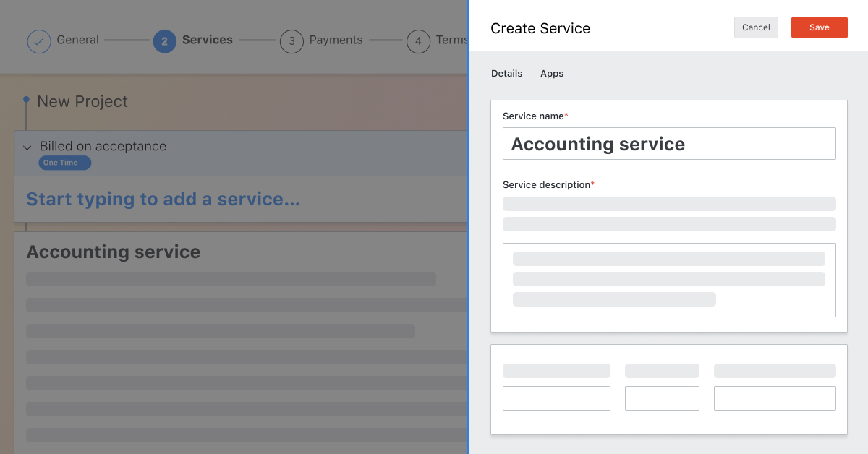The image size is (868, 454).
Task: Select the Details tab
Action: (506, 74)
